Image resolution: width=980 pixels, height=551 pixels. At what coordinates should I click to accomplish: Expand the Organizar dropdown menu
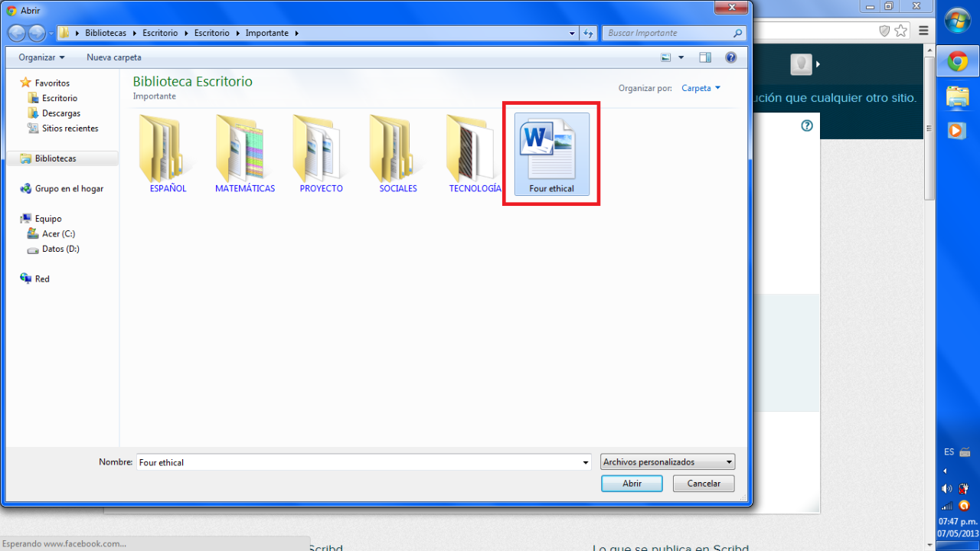(41, 57)
